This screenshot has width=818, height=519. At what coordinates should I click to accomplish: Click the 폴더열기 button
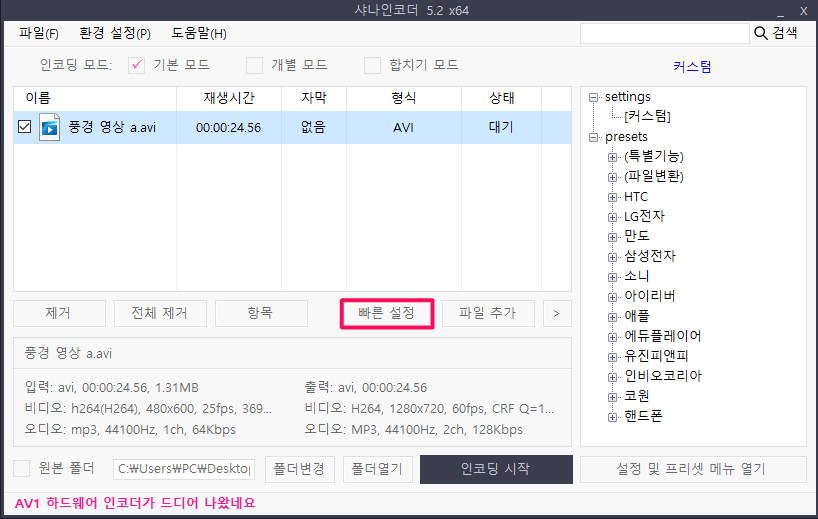378,469
